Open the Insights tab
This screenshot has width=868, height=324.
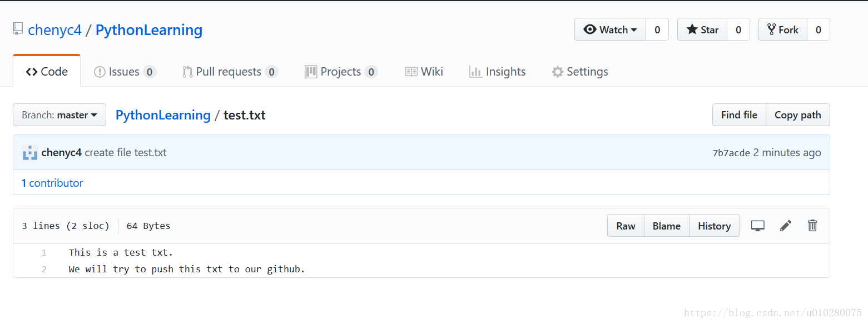(497, 72)
